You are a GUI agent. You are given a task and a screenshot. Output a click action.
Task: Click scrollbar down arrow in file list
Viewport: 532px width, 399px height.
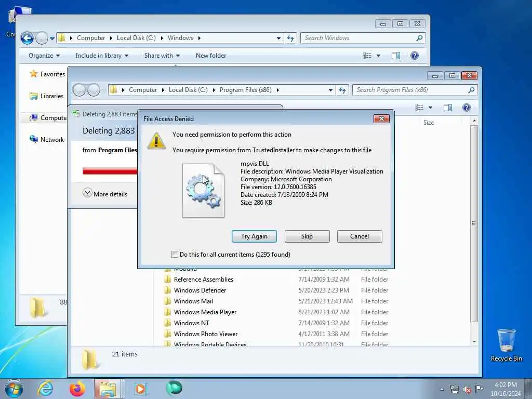pos(474,342)
